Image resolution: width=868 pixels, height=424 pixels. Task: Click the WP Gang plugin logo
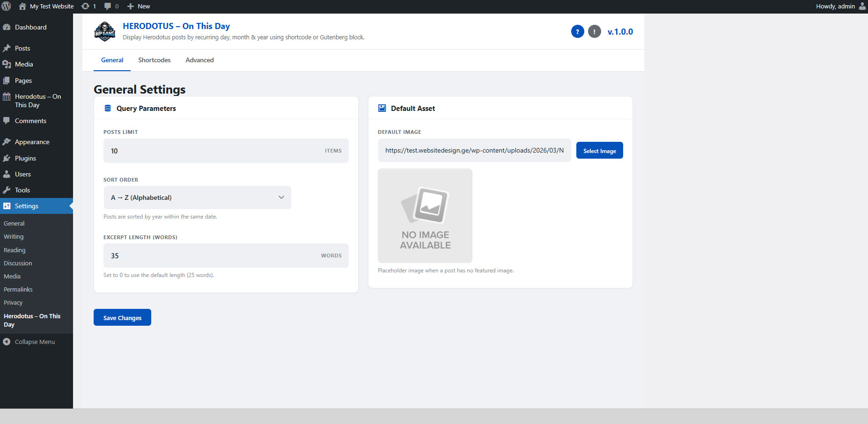tap(105, 31)
